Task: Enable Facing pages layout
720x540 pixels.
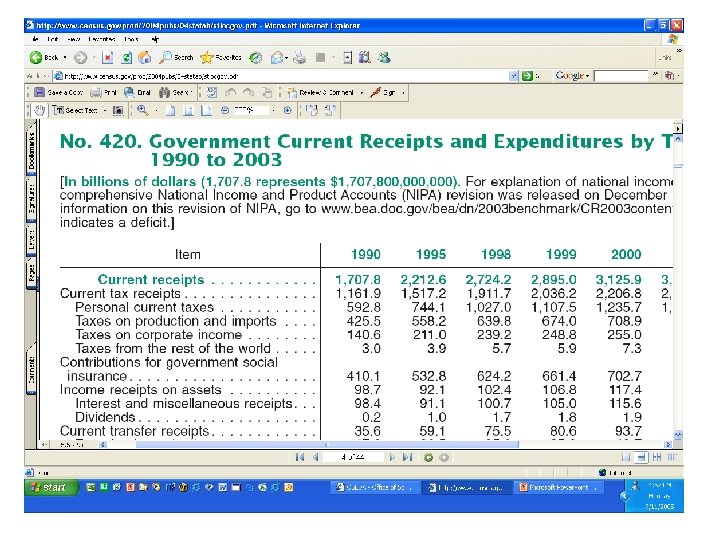Action: pyautogui.click(x=672, y=457)
